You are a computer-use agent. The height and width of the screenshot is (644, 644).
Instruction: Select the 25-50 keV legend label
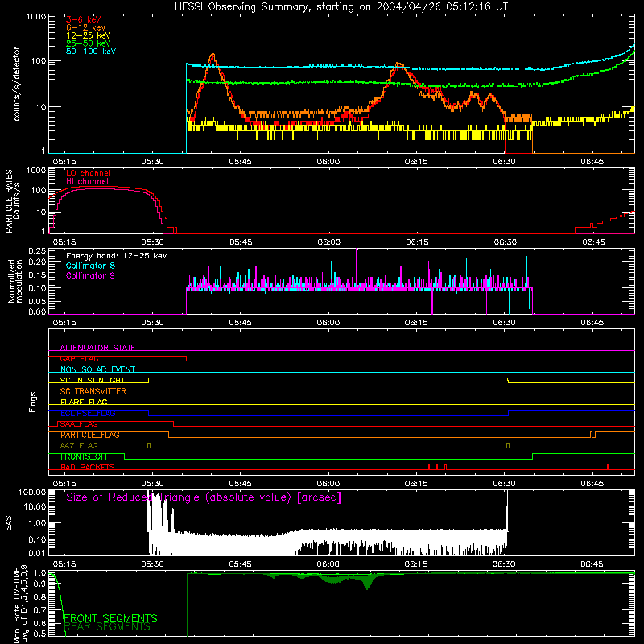(89, 43)
